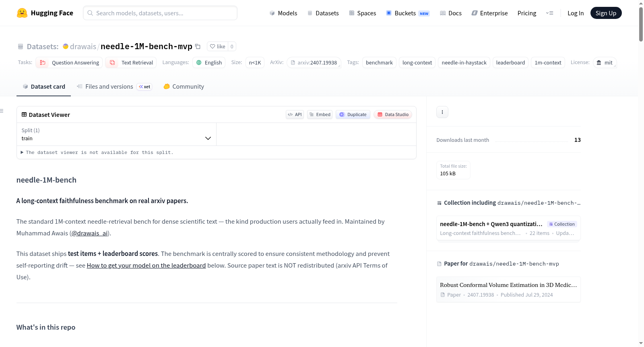Click the Duplicate button
644x347 pixels.
[x=353, y=114]
